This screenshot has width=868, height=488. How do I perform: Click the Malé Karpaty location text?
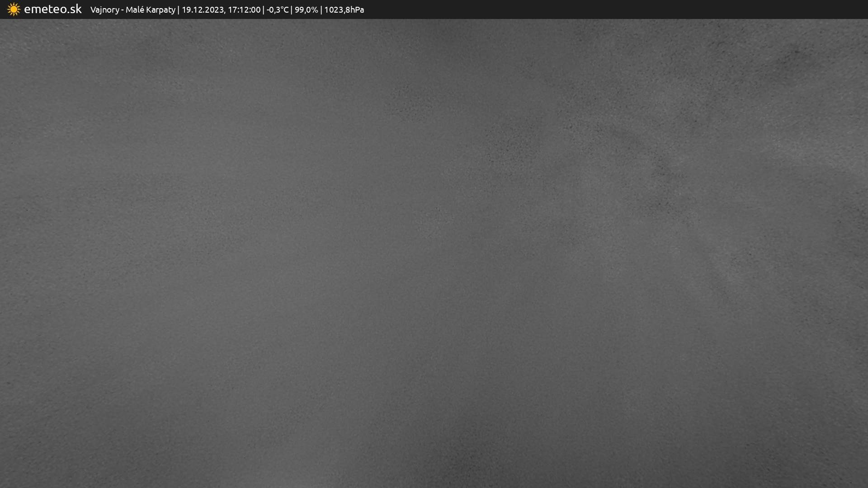click(150, 9)
